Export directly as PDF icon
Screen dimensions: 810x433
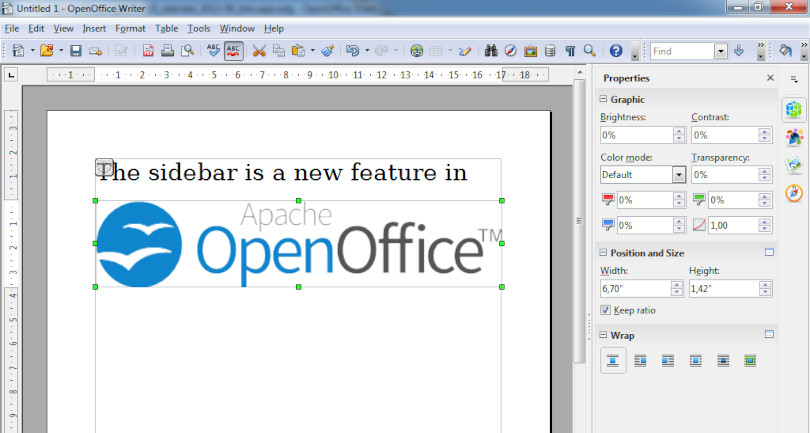[x=148, y=51]
